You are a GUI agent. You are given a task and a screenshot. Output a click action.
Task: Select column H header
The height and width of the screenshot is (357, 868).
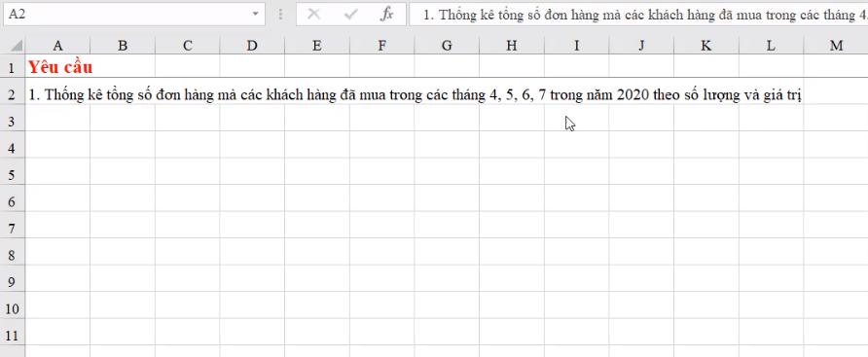[511, 46]
